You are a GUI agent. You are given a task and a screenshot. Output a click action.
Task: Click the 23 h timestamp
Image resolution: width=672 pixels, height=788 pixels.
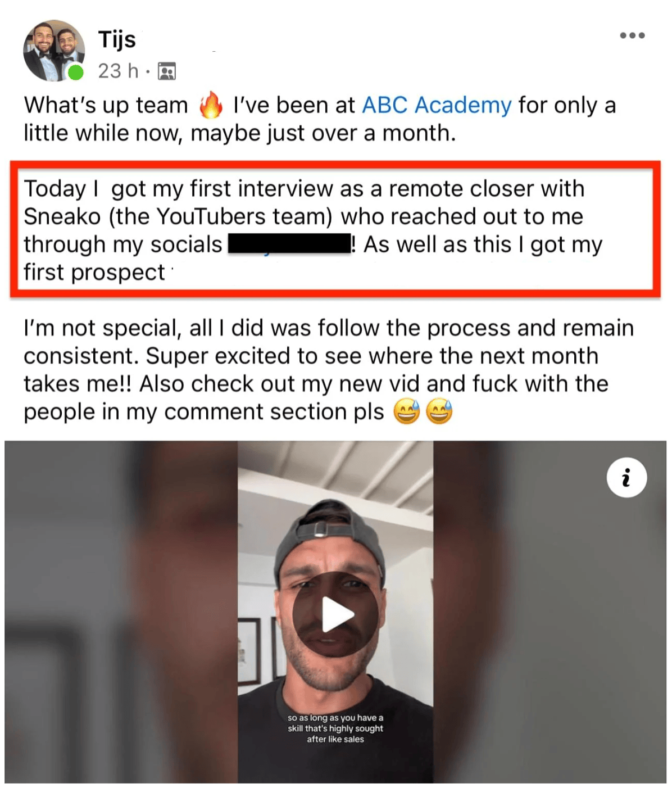118,71
